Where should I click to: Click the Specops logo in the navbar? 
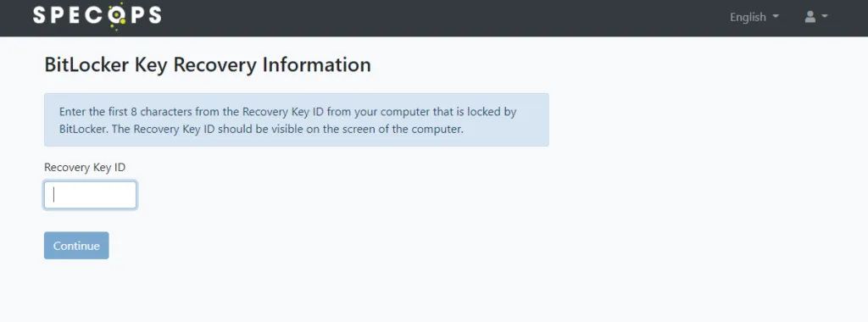tap(97, 16)
